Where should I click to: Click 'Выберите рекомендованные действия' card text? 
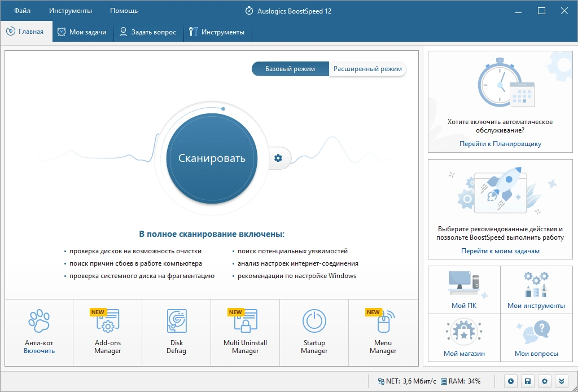point(500,233)
